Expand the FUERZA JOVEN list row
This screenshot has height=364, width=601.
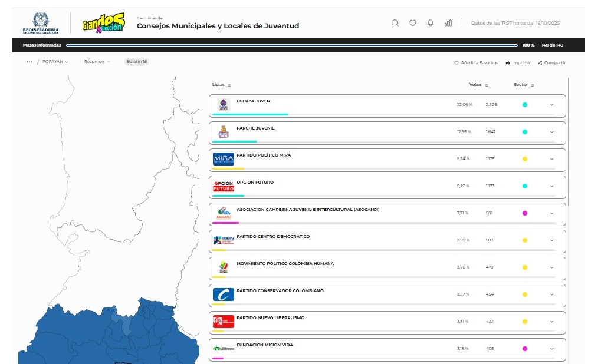tap(551, 105)
